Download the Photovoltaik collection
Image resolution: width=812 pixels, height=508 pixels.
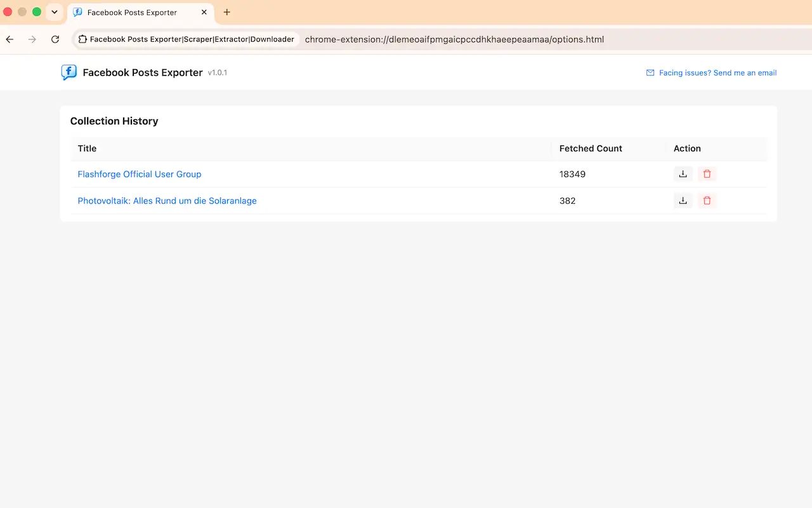click(683, 201)
